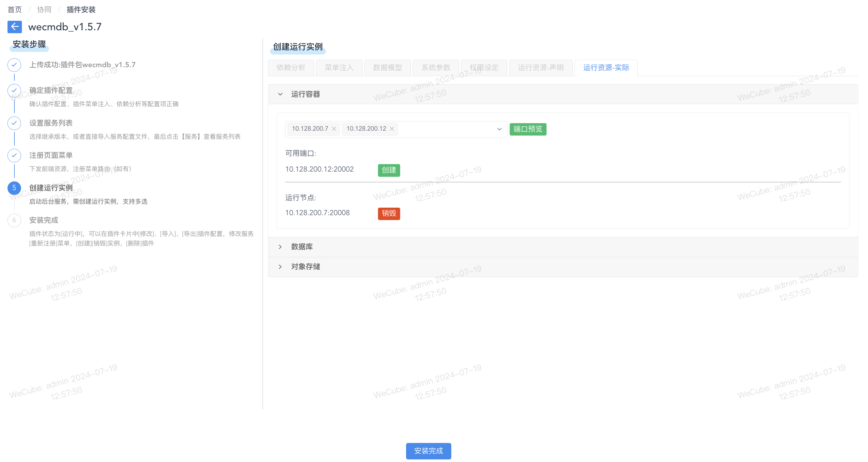Expand the 数据库 section
The image size is (868, 462).
pyautogui.click(x=280, y=247)
